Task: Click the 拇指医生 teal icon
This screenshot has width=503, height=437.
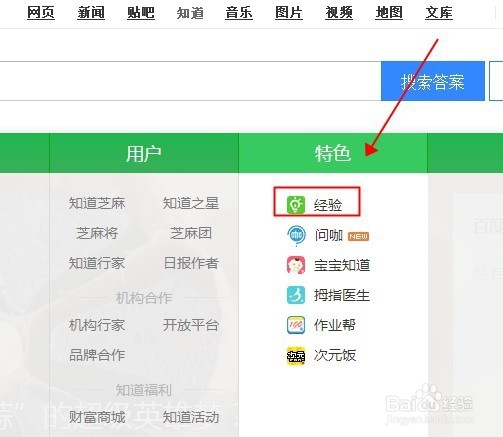Action: [x=296, y=295]
